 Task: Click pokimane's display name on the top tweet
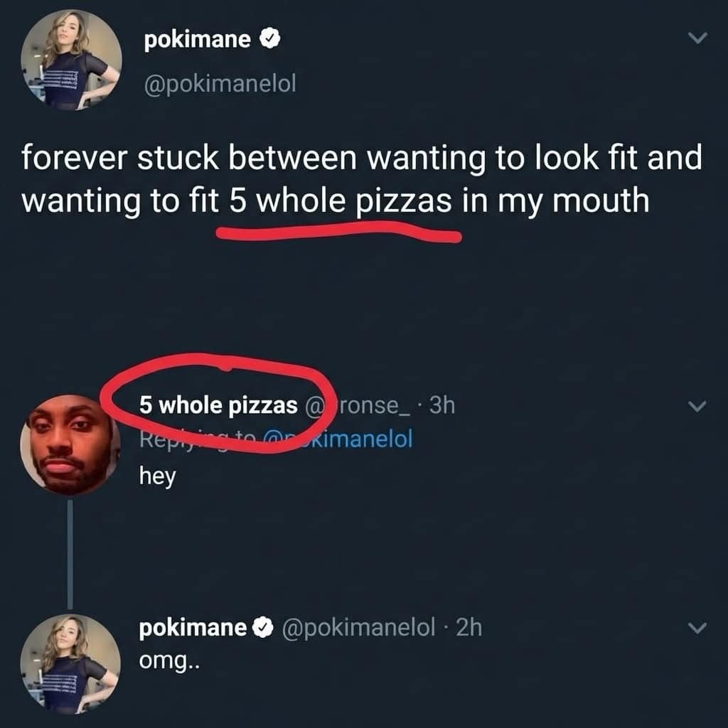pos(196,40)
